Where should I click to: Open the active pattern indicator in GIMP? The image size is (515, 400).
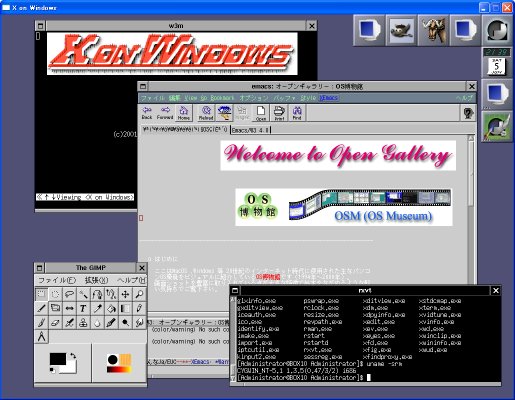[126, 360]
